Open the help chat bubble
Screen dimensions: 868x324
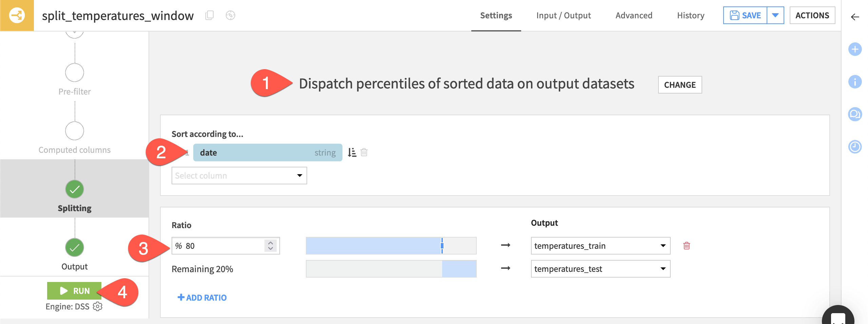pyautogui.click(x=838, y=315)
